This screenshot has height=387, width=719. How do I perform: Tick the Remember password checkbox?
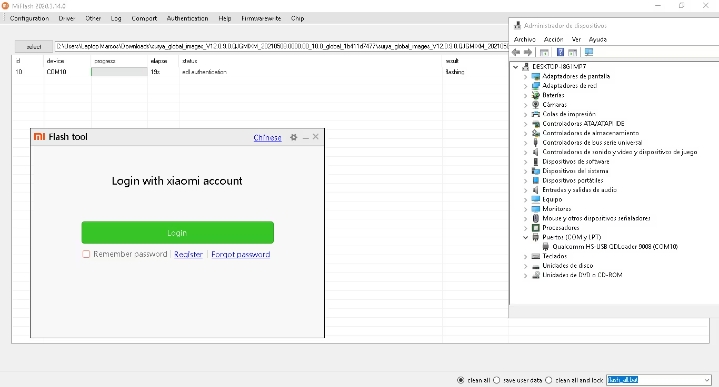point(86,254)
